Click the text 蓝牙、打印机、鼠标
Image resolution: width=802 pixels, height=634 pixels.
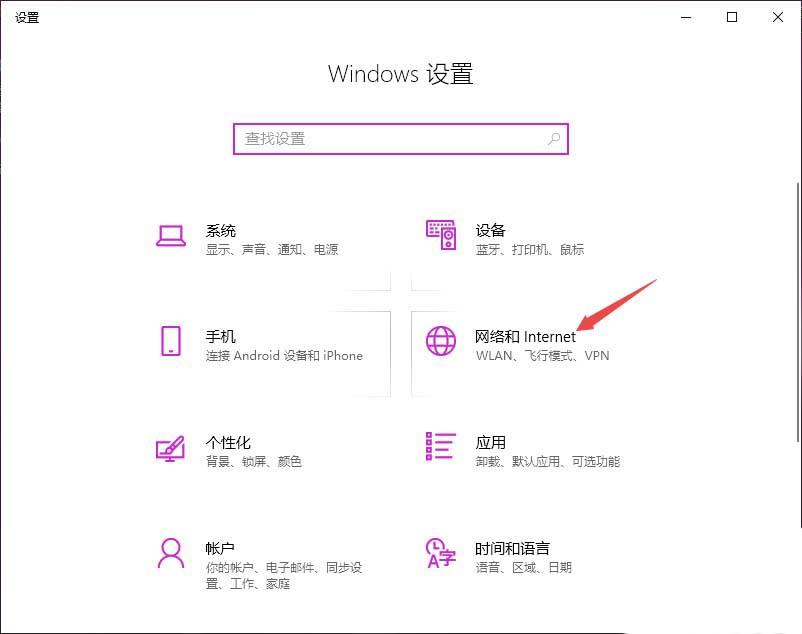click(530, 250)
